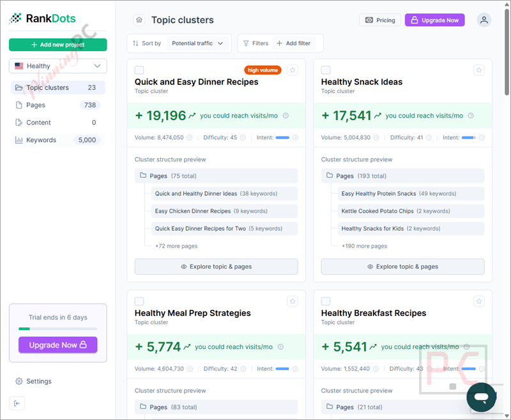Screen dimensions: 511x420
Task: Click info icon beside Difficulty 41
Action: pos(429,138)
